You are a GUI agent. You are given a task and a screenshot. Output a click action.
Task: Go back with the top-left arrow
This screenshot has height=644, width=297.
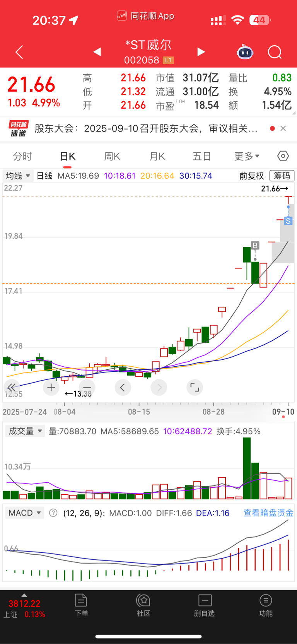point(19,52)
